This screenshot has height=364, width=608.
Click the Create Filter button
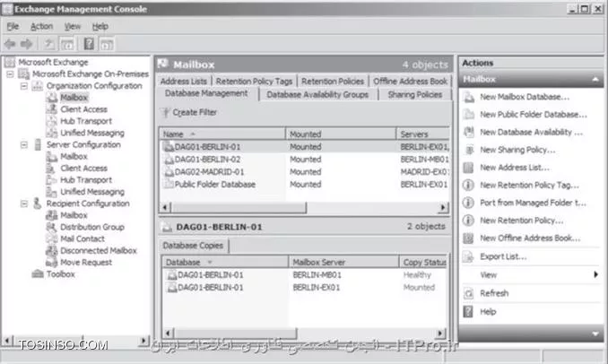(x=189, y=112)
